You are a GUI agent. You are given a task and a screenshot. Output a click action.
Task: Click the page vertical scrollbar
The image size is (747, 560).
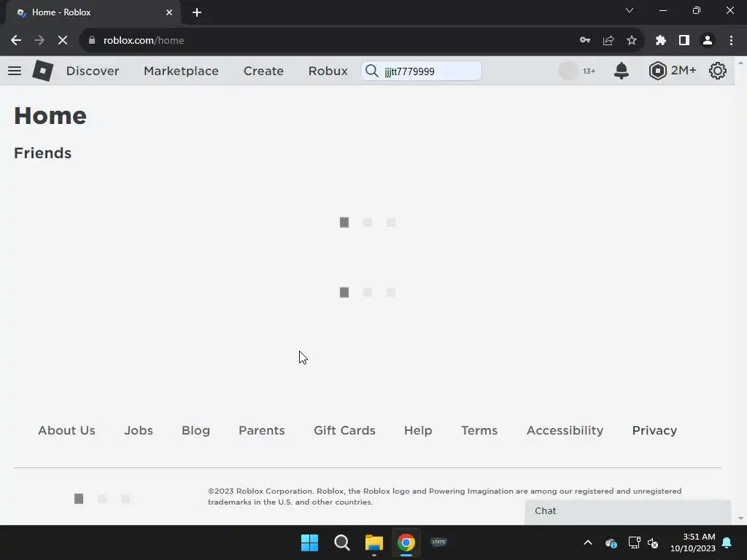point(740,290)
